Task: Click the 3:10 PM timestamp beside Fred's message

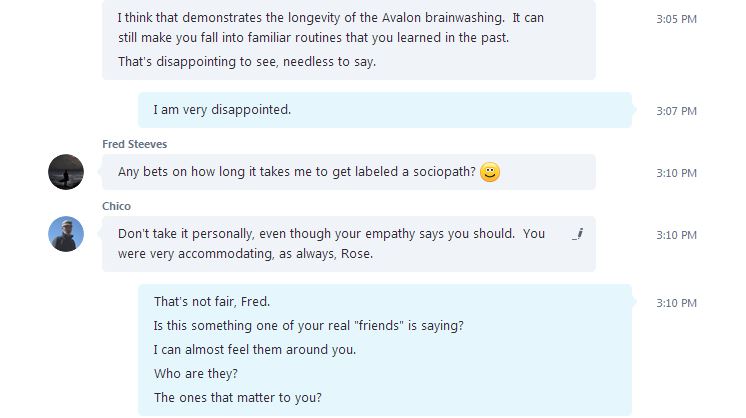Action: pos(677,173)
